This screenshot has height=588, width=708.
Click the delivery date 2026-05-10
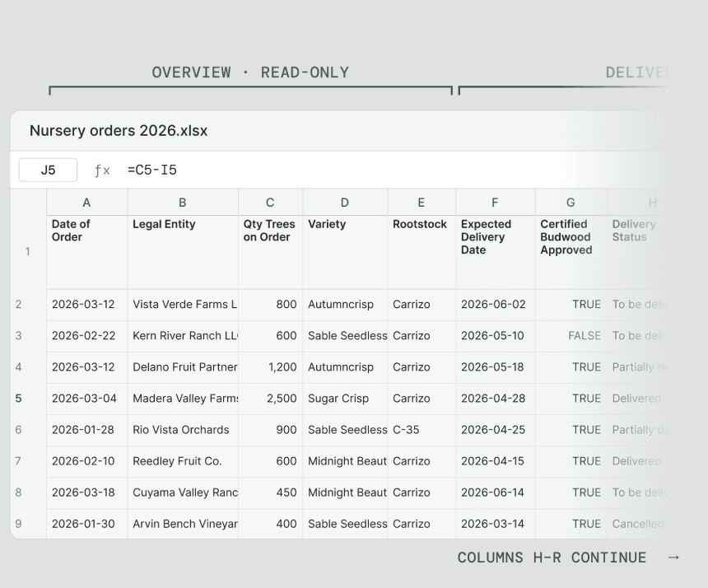pyautogui.click(x=496, y=336)
